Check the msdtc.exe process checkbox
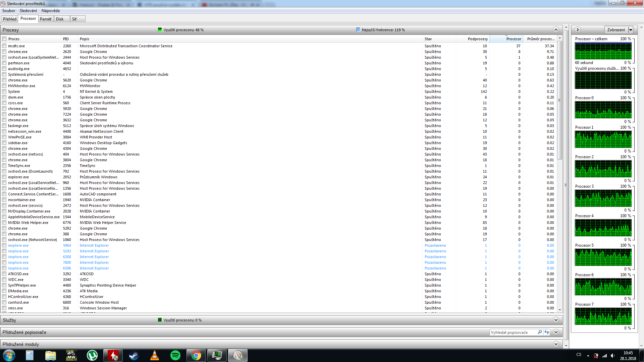 tap(4, 46)
